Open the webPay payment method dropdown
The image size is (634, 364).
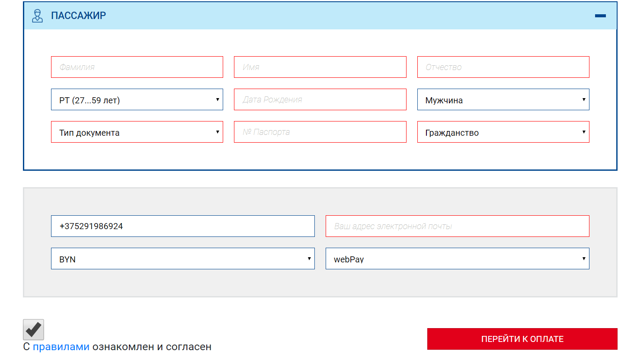tap(458, 259)
